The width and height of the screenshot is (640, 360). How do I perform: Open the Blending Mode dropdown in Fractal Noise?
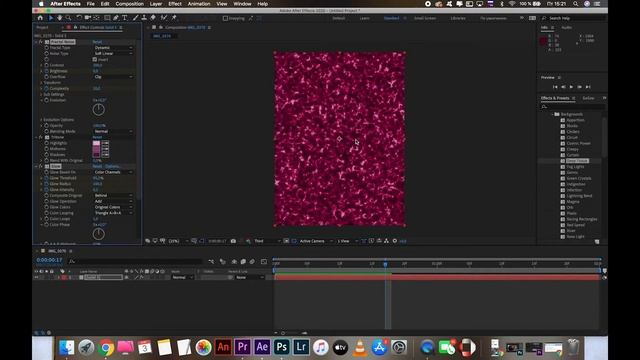pyautogui.click(x=113, y=131)
